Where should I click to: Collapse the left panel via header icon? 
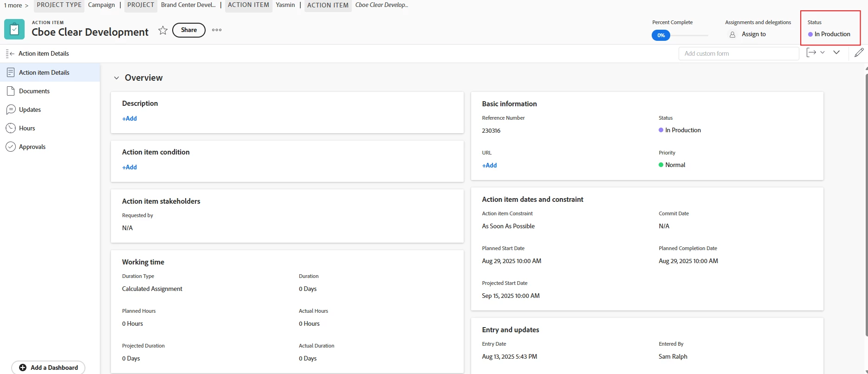(x=10, y=54)
